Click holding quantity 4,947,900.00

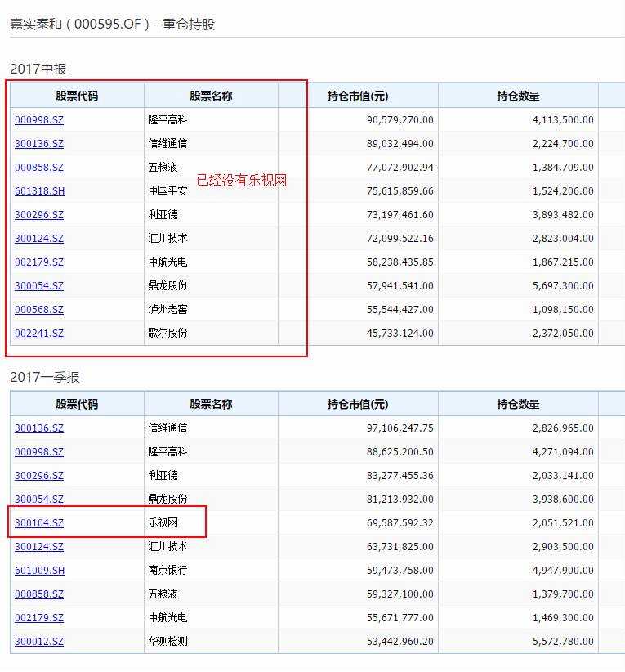coord(563,570)
